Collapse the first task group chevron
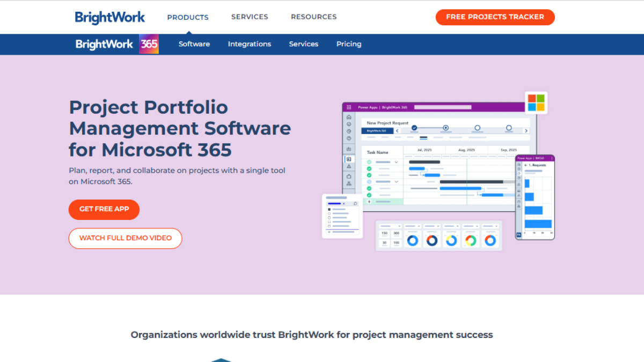The image size is (644, 362). (x=397, y=162)
